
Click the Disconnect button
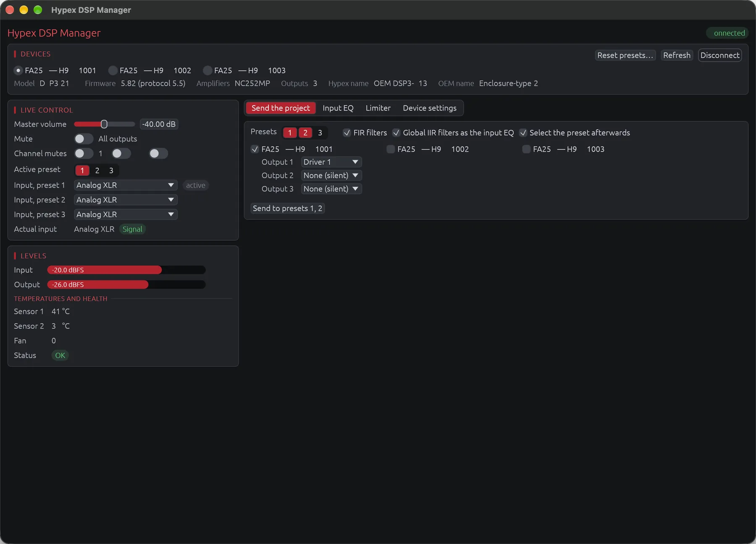click(720, 55)
